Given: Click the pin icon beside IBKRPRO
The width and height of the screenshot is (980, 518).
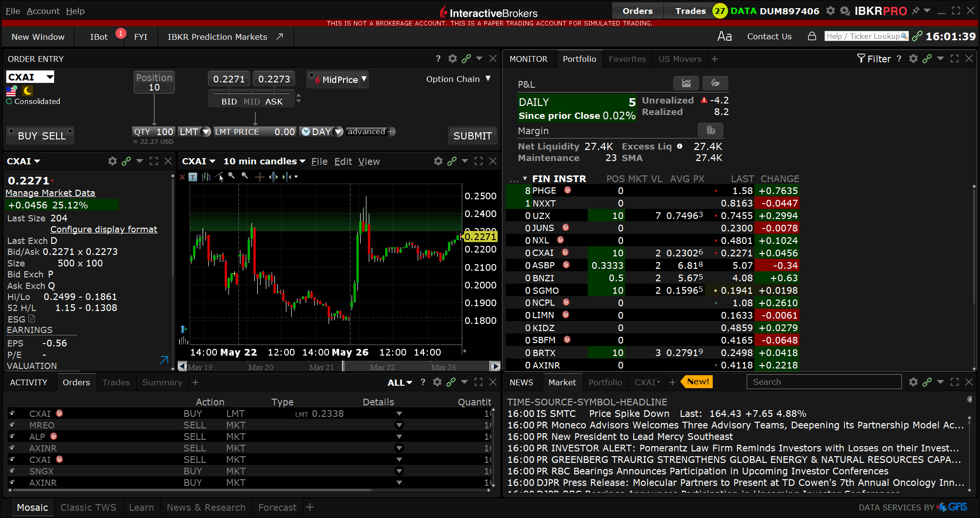Looking at the screenshot, I should tap(915, 11).
